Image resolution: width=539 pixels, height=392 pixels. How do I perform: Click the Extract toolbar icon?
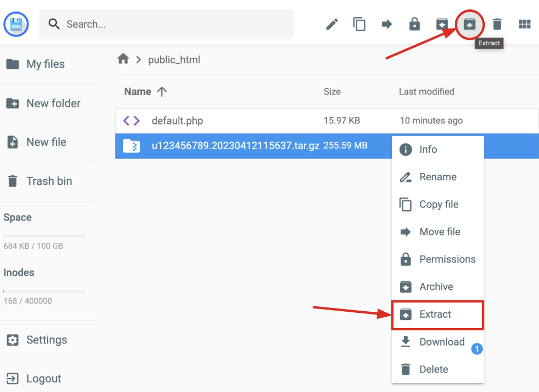(470, 24)
